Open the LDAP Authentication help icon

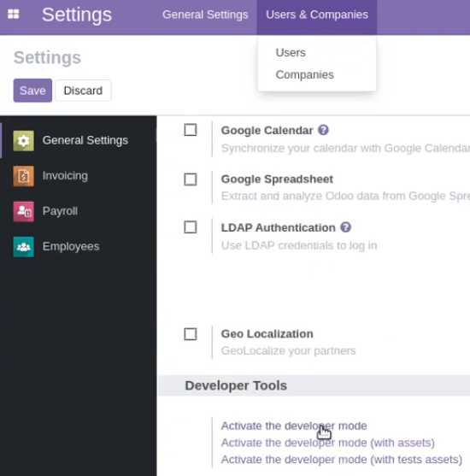tap(345, 227)
